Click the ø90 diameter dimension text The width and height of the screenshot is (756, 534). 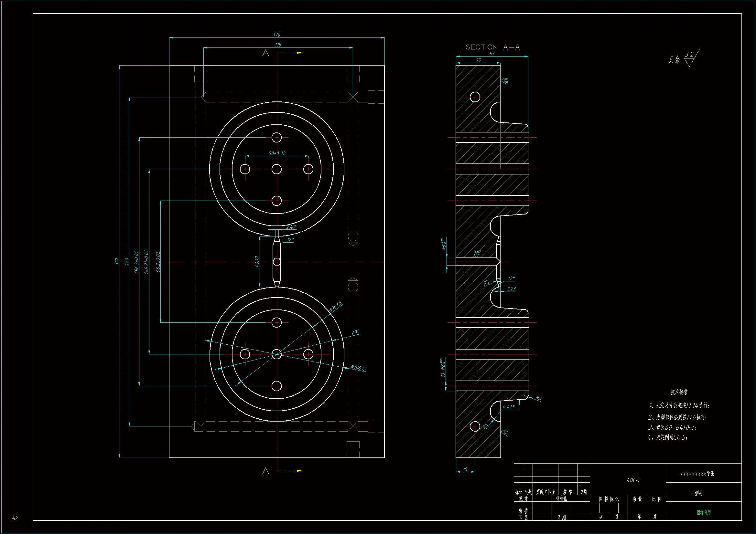[355, 332]
